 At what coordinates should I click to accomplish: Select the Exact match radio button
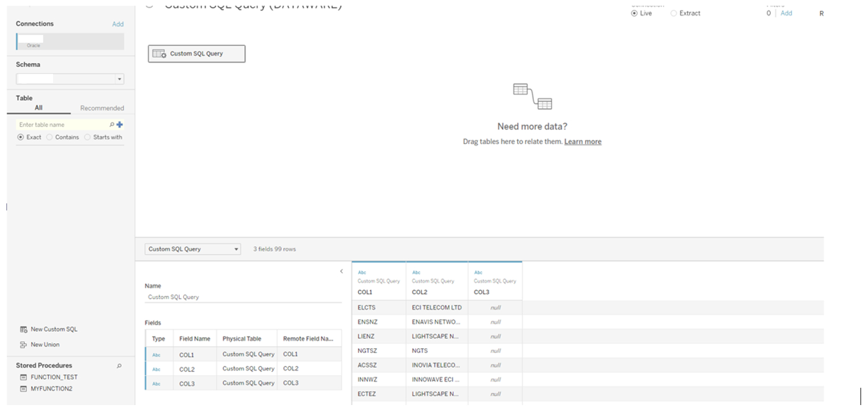point(21,137)
